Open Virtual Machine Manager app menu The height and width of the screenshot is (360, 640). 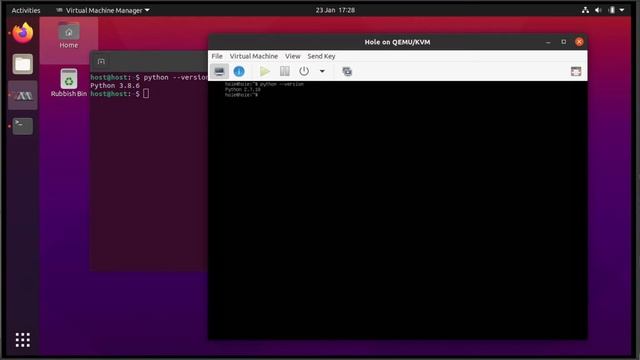pyautogui.click(x=102, y=10)
